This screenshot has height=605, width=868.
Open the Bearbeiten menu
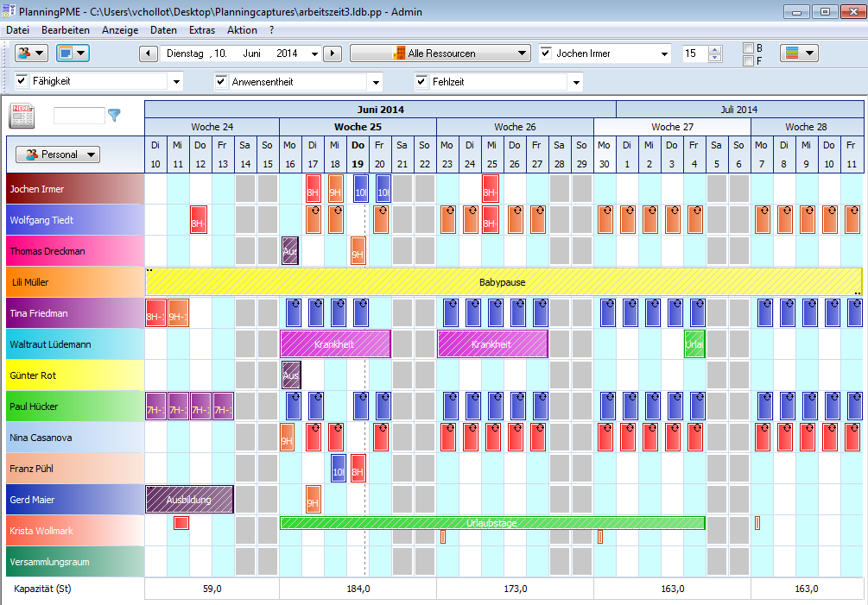tap(66, 29)
